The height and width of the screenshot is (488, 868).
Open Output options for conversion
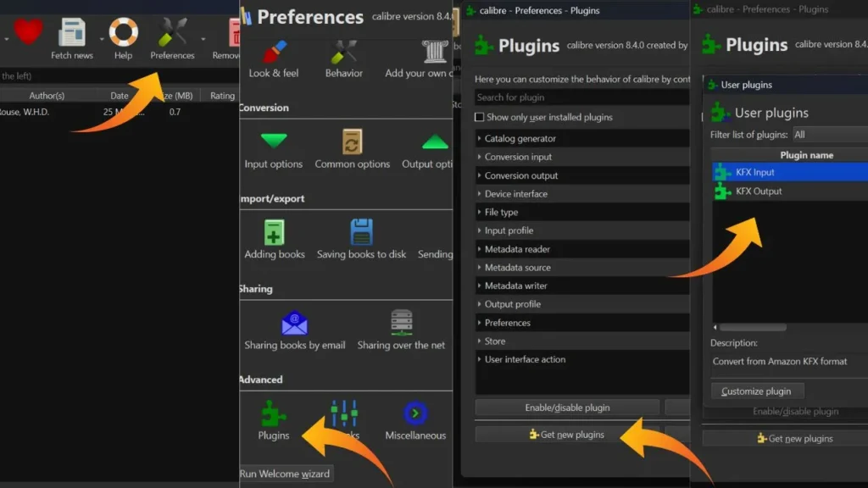[427, 151]
